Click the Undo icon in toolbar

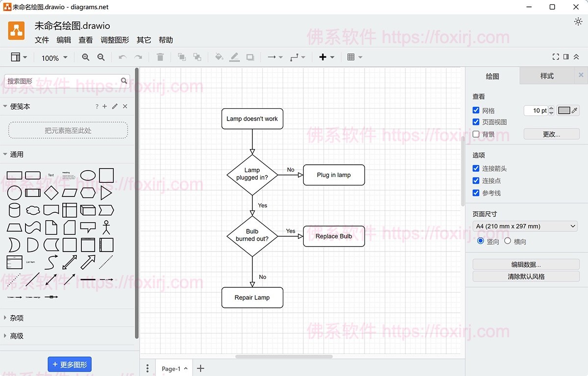click(122, 57)
